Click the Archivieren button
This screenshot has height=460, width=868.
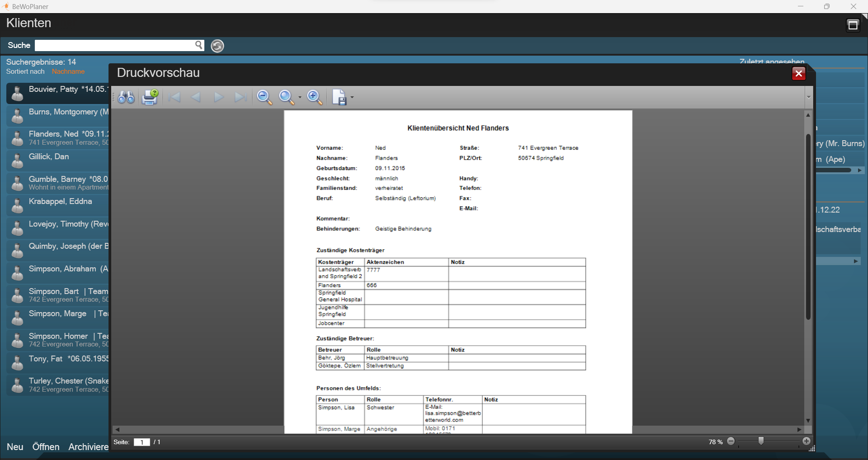pos(89,447)
